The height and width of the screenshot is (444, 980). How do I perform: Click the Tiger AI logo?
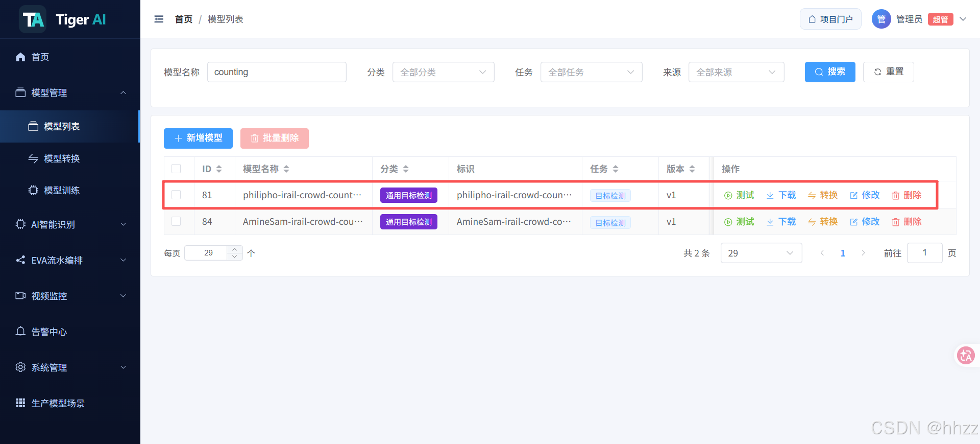63,19
